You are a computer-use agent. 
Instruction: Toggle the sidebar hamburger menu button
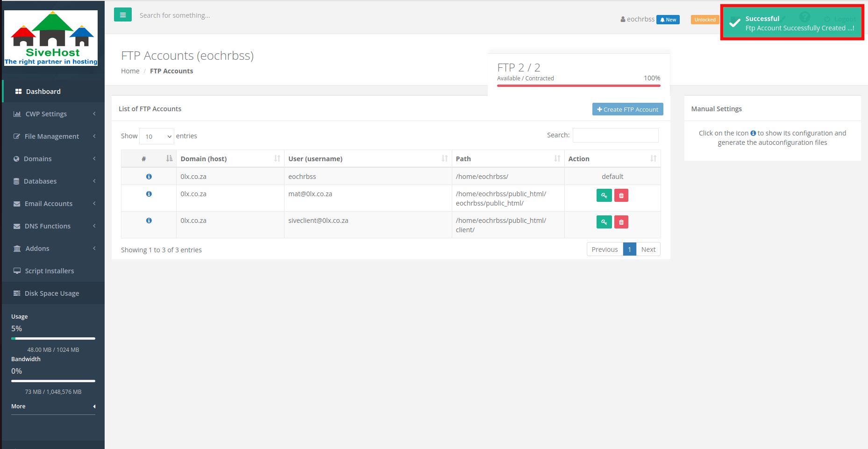(123, 15)
